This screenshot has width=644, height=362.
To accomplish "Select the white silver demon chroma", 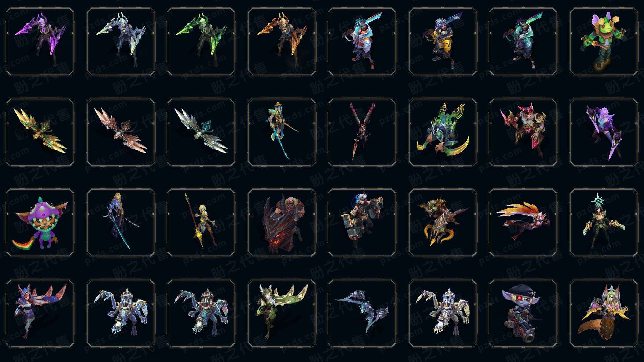I will click(x=121, y=42).
